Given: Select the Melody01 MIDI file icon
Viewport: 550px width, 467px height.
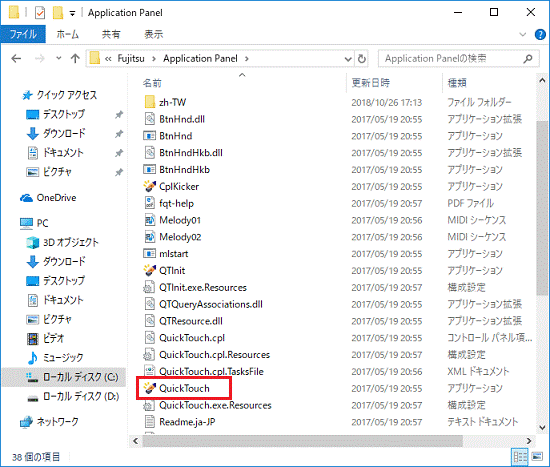Looking at the screenshot, I should click(150, 220).
